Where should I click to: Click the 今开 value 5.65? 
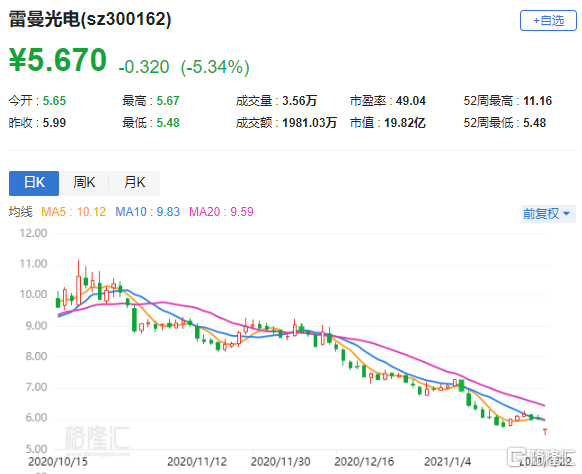54,101
